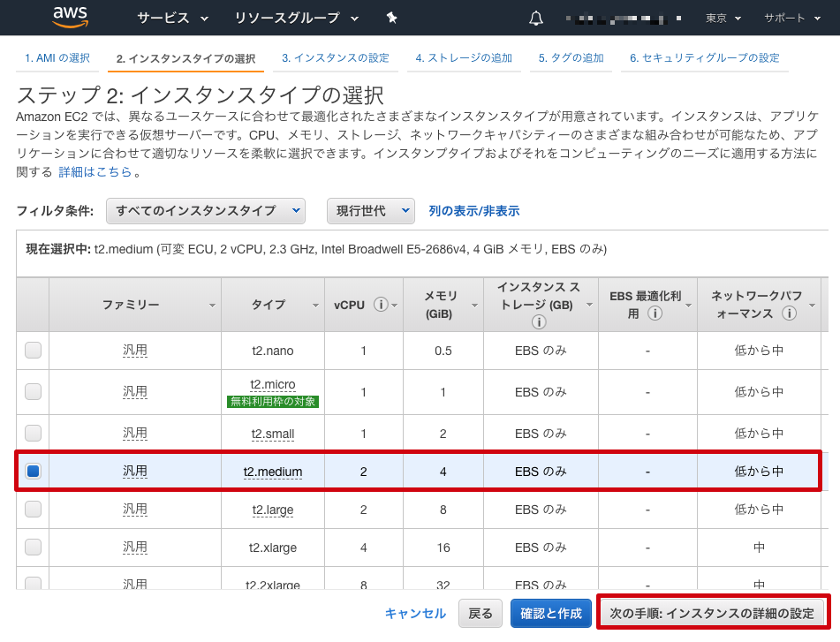
Task: Click 汎用 family in t2.nano row
Action: [x=135, y=351]
